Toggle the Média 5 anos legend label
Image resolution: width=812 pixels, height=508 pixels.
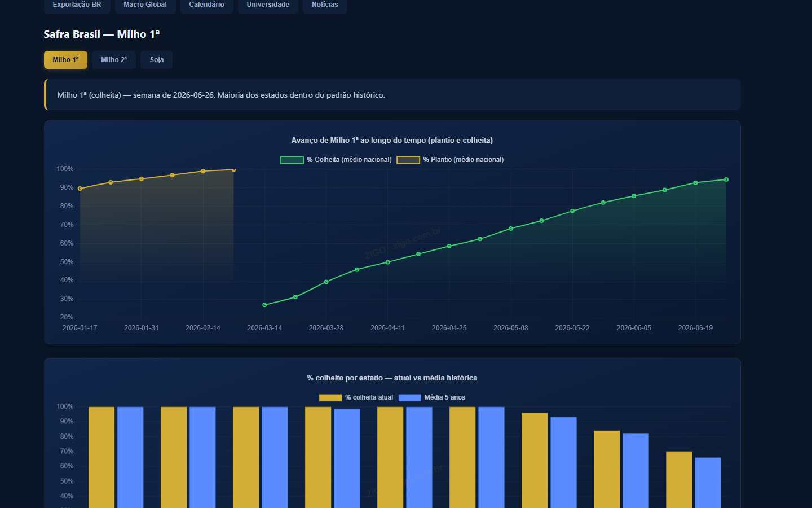(445, 397)
